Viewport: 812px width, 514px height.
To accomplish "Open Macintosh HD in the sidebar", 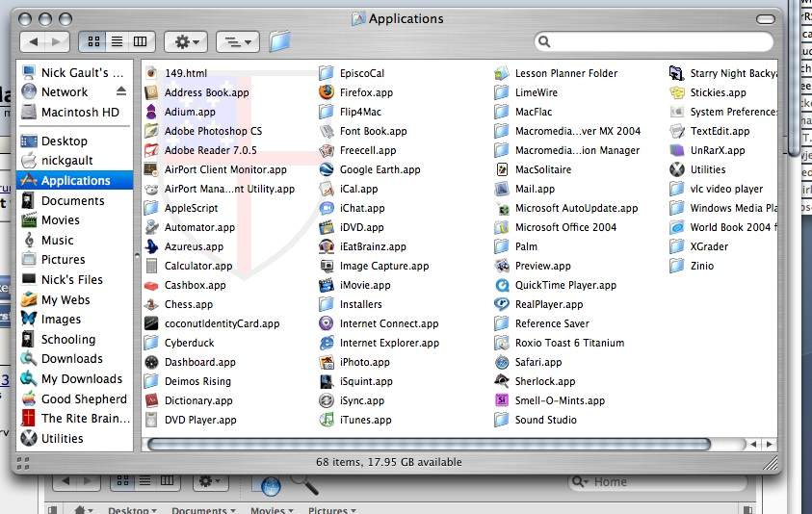I will [x=75, y=112].
